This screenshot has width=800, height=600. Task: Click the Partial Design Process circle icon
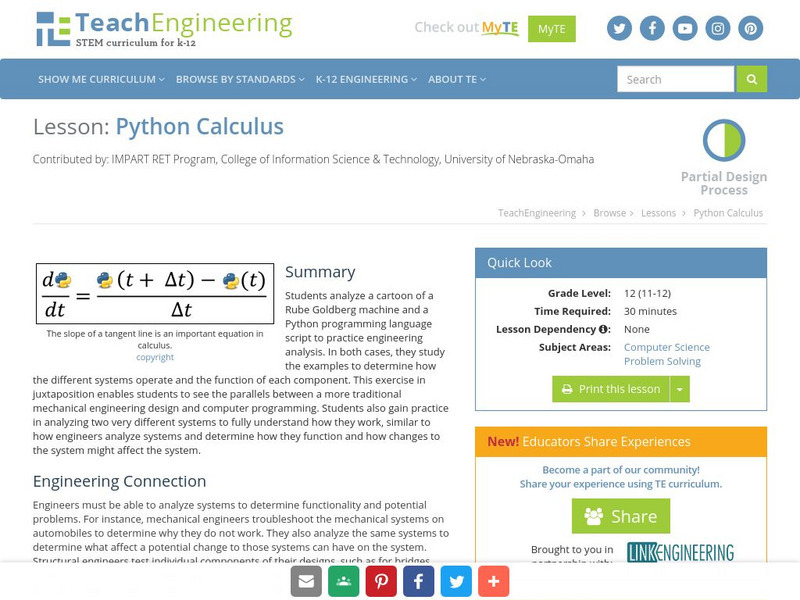tap(724, 140)
